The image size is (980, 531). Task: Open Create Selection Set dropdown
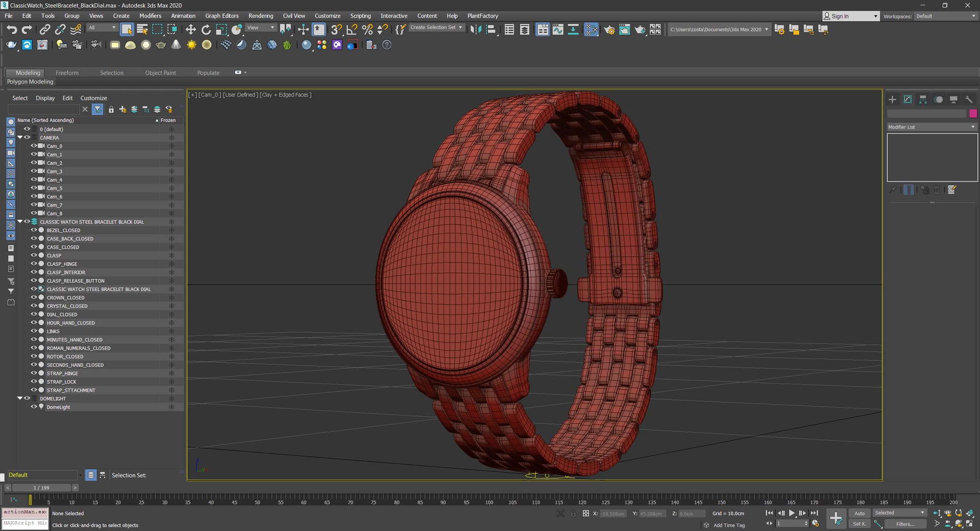[436, 28]
